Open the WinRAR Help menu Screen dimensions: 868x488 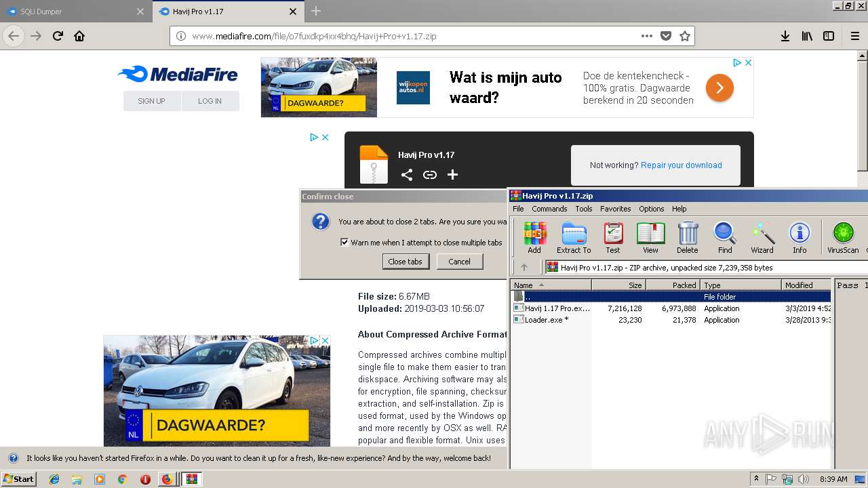679,209
